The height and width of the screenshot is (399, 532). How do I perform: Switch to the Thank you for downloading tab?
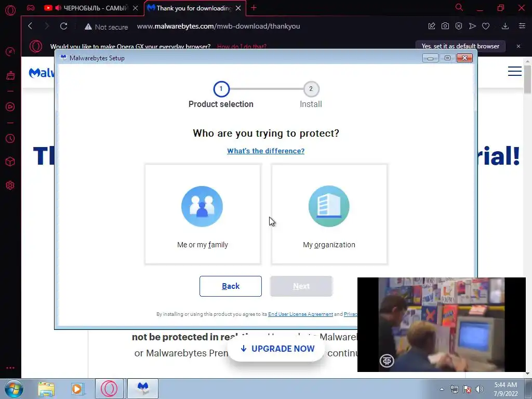click(194, 8)
